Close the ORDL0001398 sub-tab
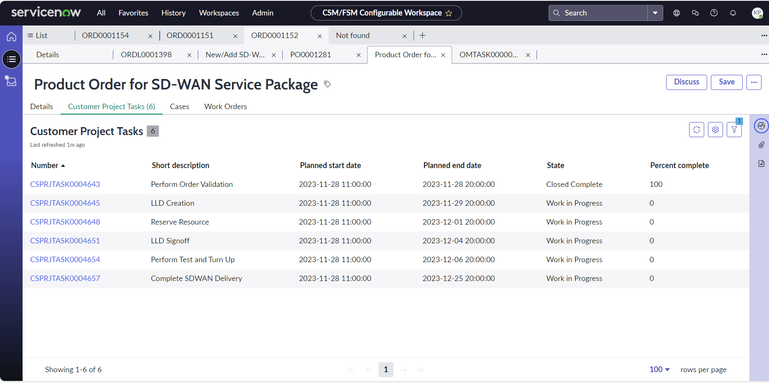 (x=189, y=55)
